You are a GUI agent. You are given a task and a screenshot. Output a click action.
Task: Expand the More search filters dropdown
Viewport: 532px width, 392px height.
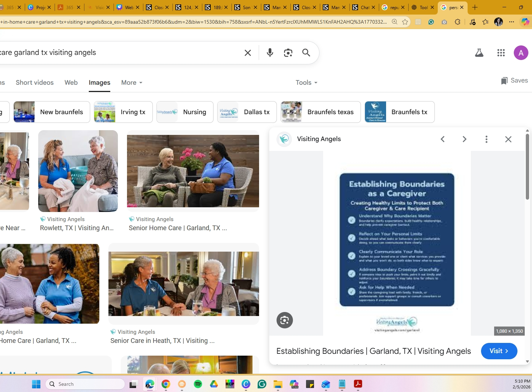(131, 83)
